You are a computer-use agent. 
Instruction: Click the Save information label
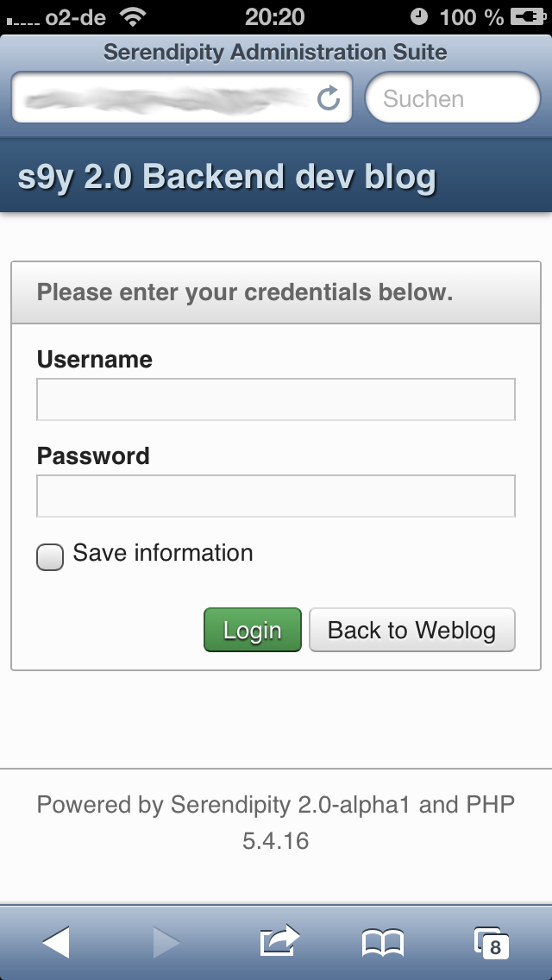(x=162, y=553)
